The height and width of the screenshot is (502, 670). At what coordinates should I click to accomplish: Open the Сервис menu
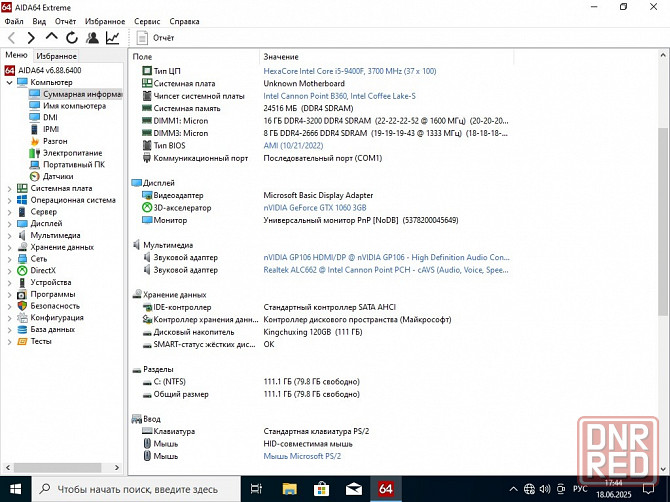[x=147, y=21]
